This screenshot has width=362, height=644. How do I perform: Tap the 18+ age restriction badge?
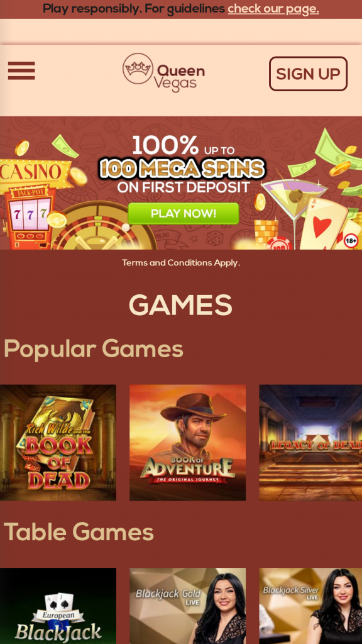351,241
